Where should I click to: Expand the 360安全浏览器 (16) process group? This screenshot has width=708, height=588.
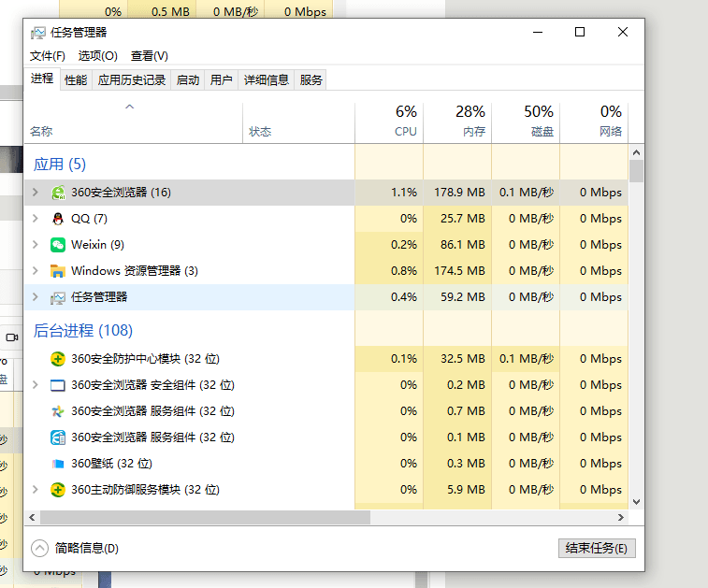pos(36,193)
